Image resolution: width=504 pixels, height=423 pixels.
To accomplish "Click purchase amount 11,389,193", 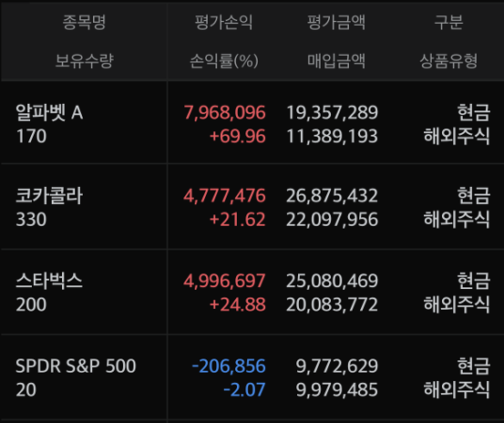I will point(332,136).
